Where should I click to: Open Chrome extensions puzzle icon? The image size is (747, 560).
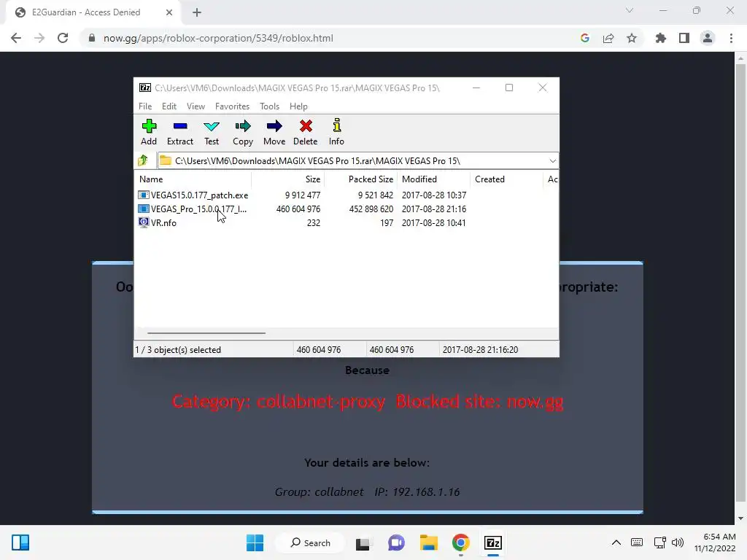coord(661,38)
